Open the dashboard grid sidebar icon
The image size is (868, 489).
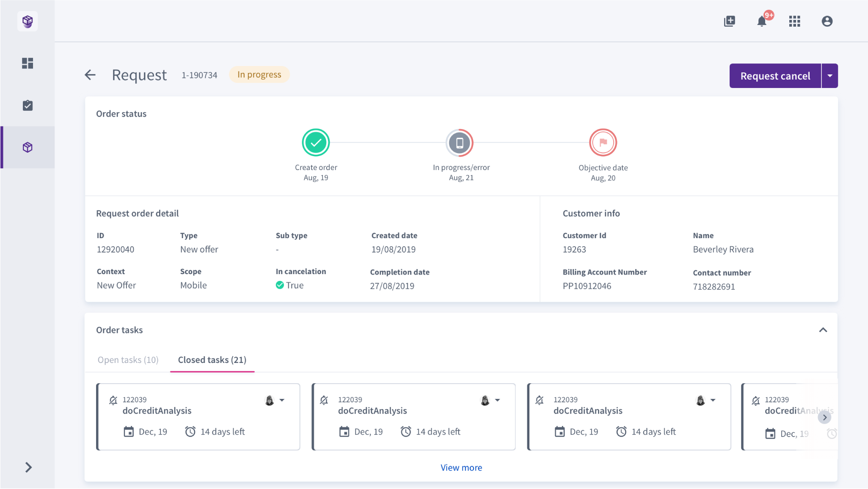(28, 63)
